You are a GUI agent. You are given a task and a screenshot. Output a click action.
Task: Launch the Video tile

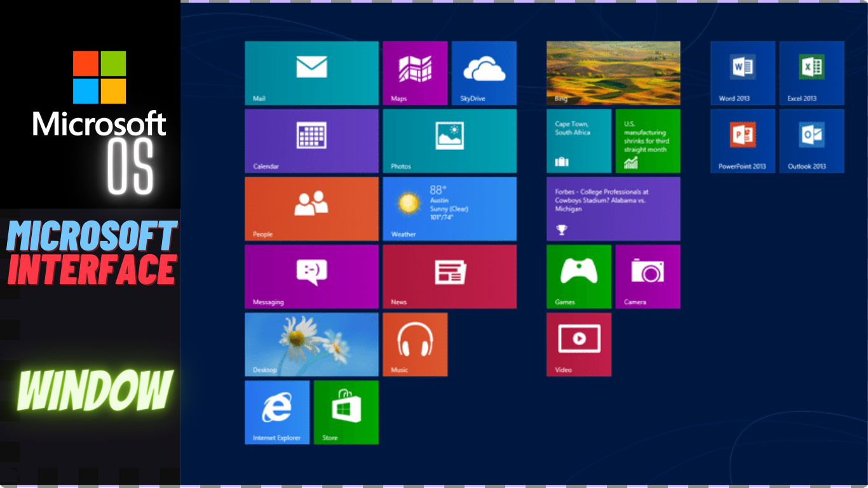tap(579, 344)
